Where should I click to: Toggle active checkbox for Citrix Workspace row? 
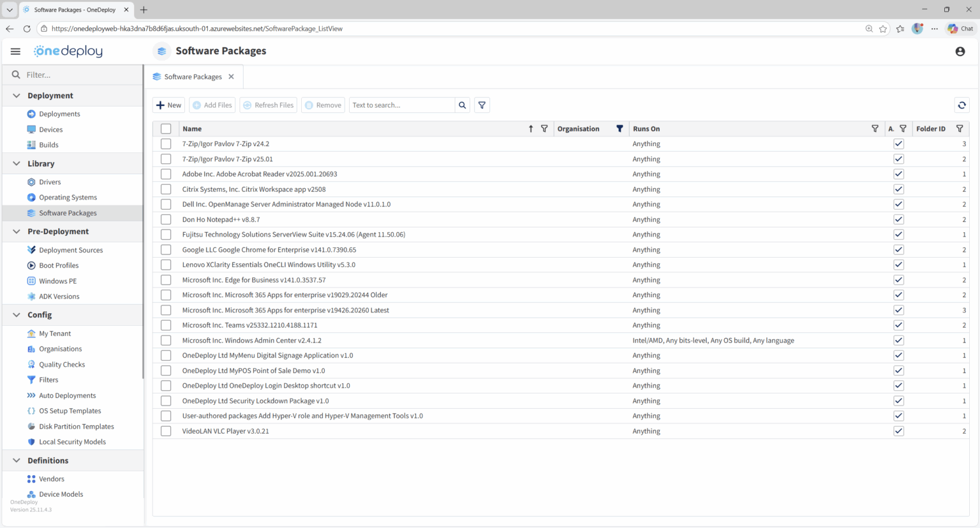click(x=898, y=189)
